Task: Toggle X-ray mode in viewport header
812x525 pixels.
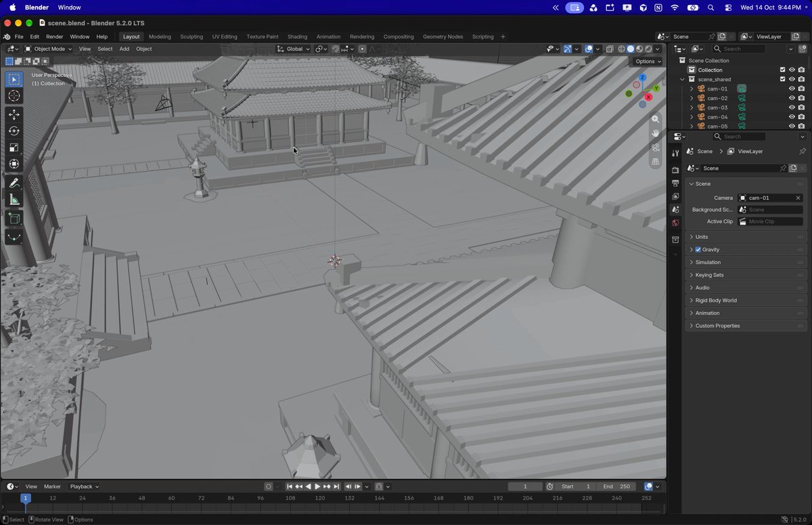Action: [610, 49]
